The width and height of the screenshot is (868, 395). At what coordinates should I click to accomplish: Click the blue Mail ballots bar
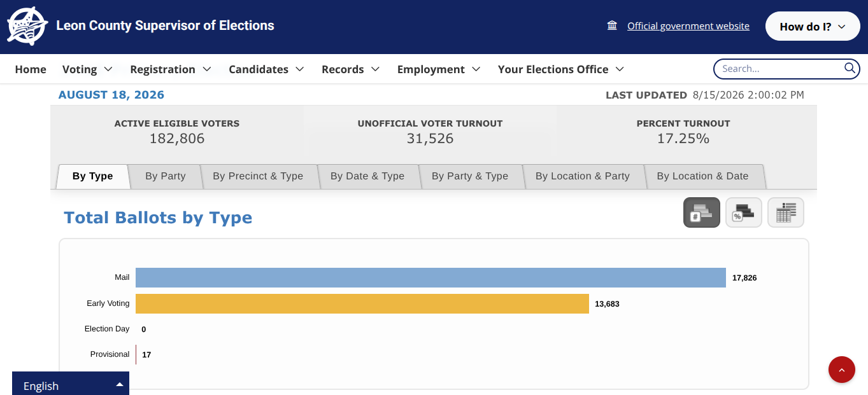(430, 277)
